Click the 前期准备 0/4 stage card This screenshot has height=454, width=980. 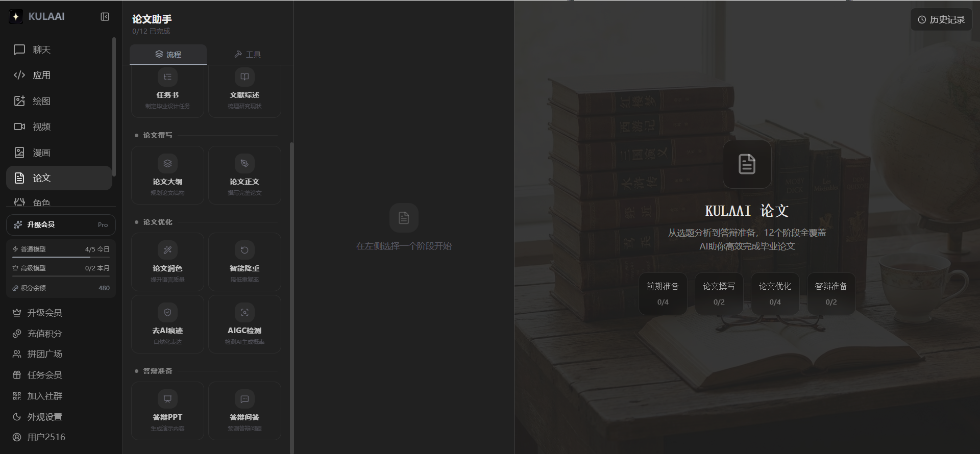tap(663, 294)
